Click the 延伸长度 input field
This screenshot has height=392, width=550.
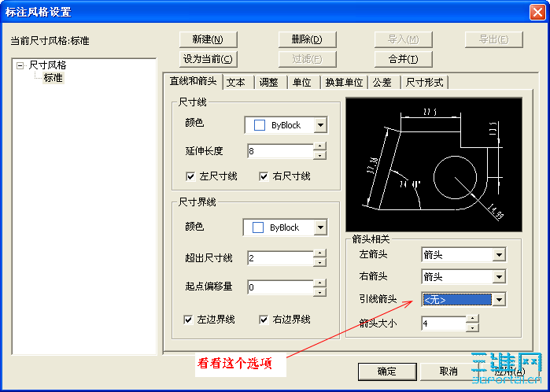280,151
